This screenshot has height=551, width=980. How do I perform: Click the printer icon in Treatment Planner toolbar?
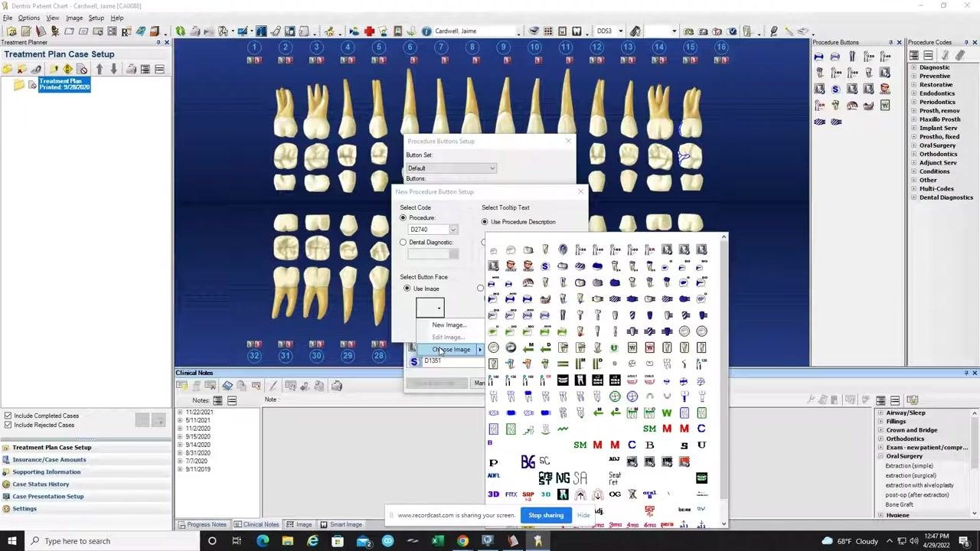[x=131, y=69]
